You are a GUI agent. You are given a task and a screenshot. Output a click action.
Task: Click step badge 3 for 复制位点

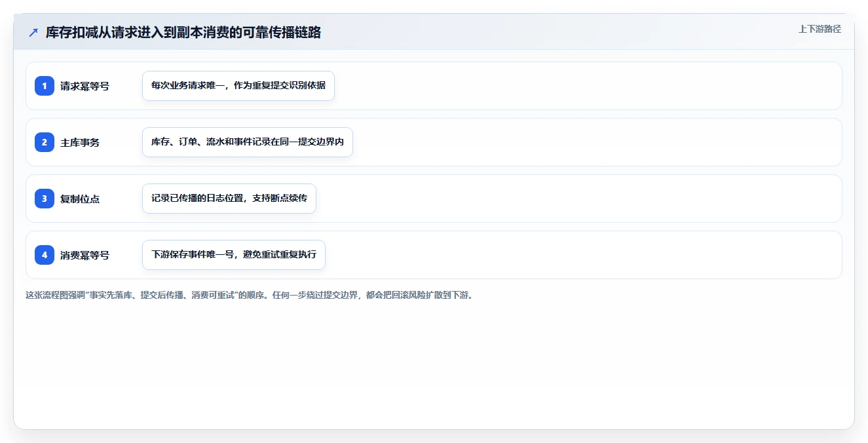[x=45, y=199]
